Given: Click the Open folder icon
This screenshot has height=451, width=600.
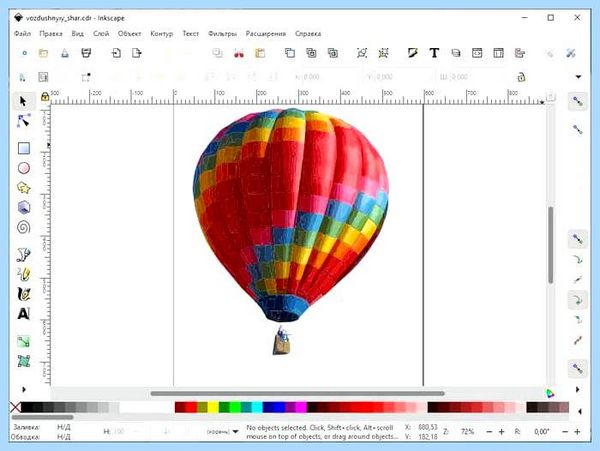Looking at the screenshot, I should tap(43, 53).
